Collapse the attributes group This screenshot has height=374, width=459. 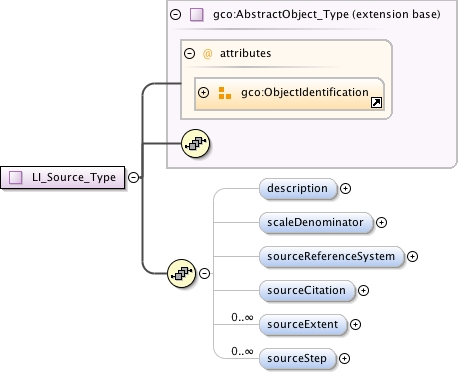click(189, 53)
